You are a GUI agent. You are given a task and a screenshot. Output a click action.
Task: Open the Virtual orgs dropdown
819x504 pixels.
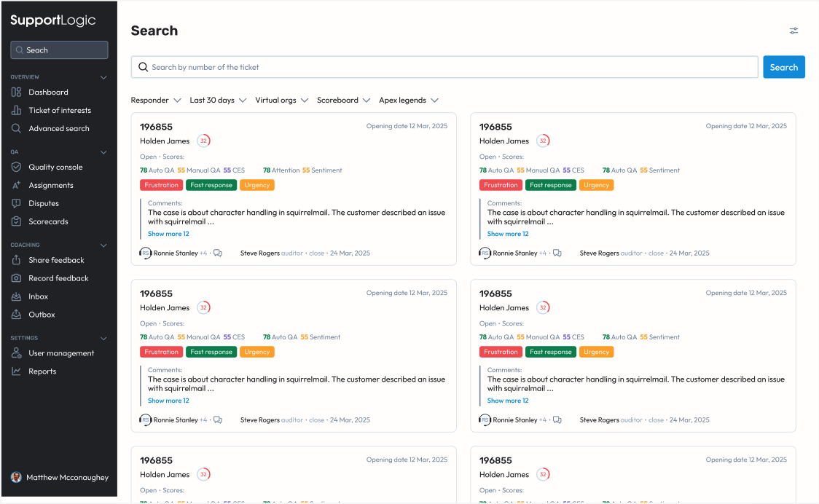tap(281, 101)
